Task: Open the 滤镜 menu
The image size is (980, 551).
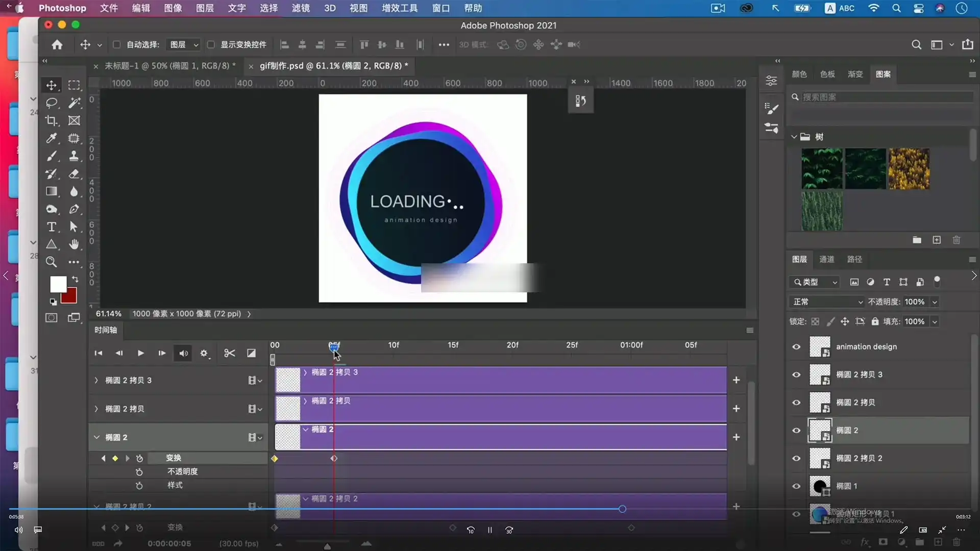Action: 301,8
